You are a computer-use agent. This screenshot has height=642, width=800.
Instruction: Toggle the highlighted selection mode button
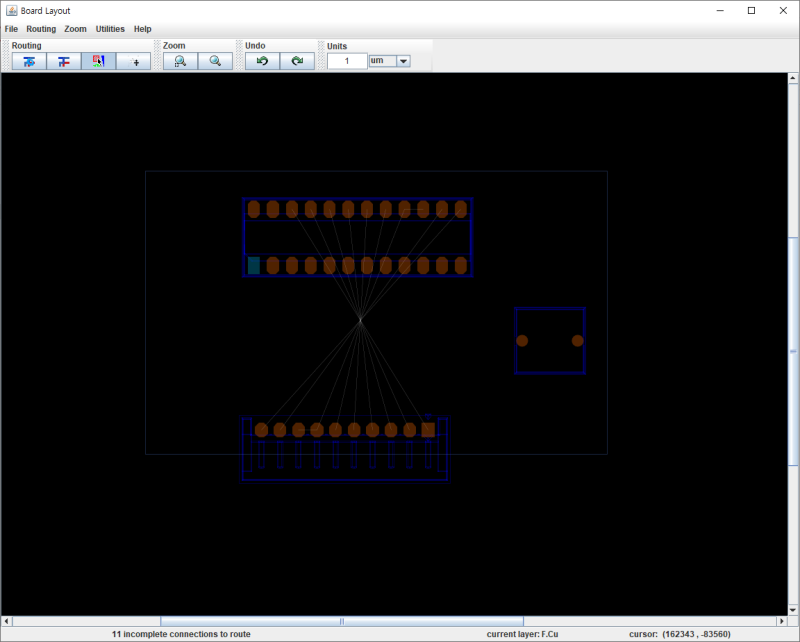coord(99,61)
